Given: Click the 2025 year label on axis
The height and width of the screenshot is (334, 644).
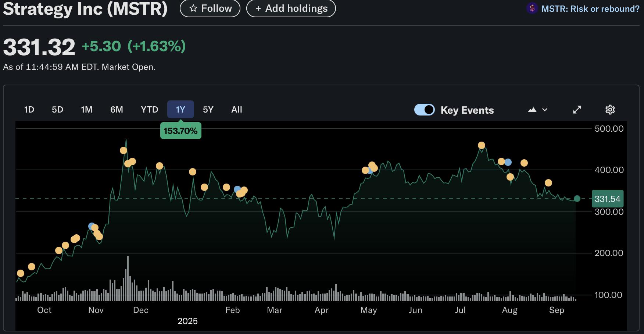Looking at the screenshot, I should (187, 321).
